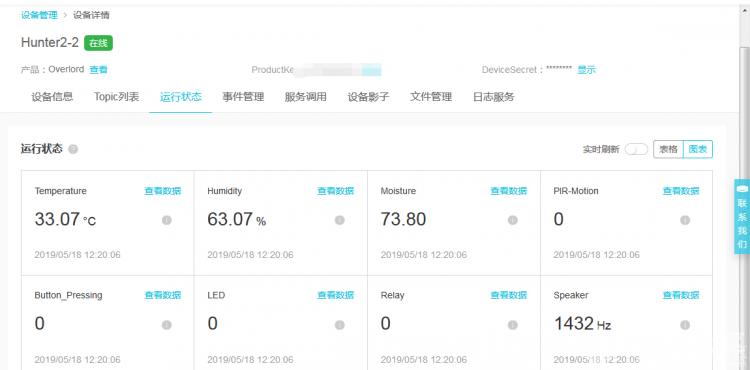Click the Moisture value 73.80
The height and width of the screenshot is (370, 750).
403,219
